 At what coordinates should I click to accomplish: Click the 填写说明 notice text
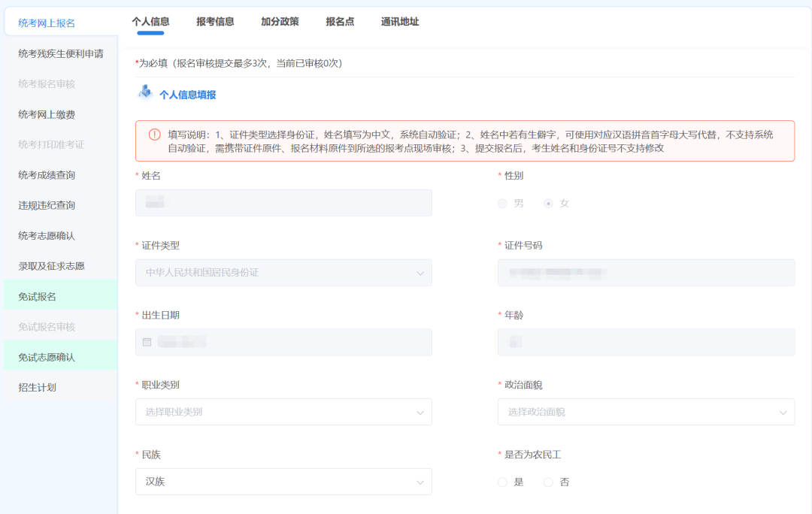470,141
